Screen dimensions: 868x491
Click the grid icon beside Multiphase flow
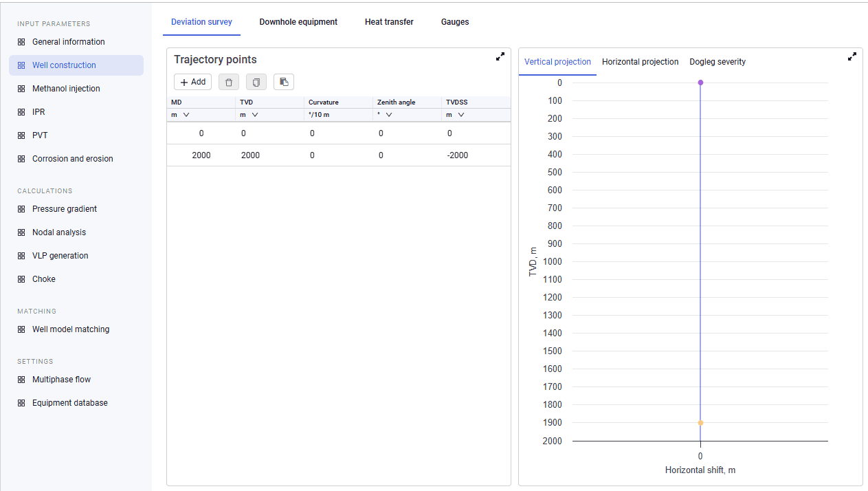click(21, 380)
